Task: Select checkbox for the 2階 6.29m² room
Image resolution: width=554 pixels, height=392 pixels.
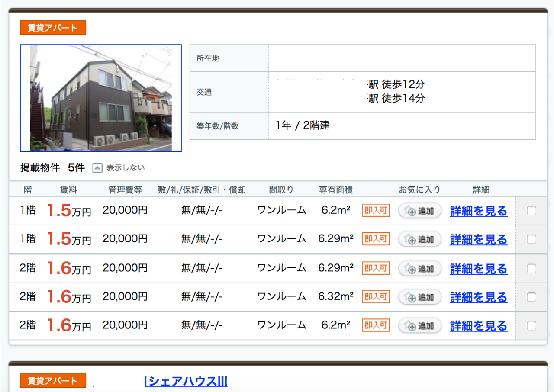Action: [x=531, y=269]
